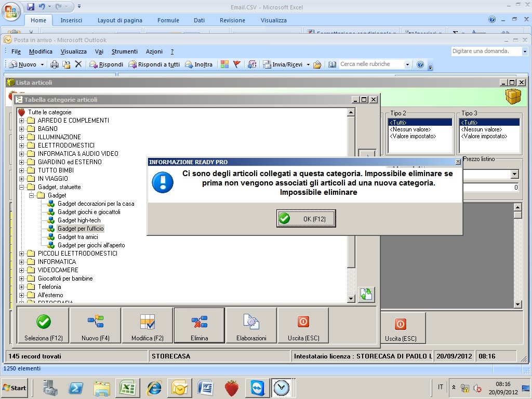Expand the TUTTO BIMBI folder
The height and width of the screenshot is (399, 532).
click(22, 170)
